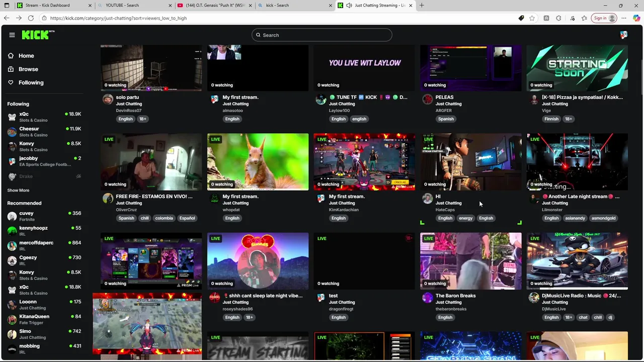Open squirrel My first stream thumbnail
Viewport: 644px width, 362px height.
coord(258,162)
